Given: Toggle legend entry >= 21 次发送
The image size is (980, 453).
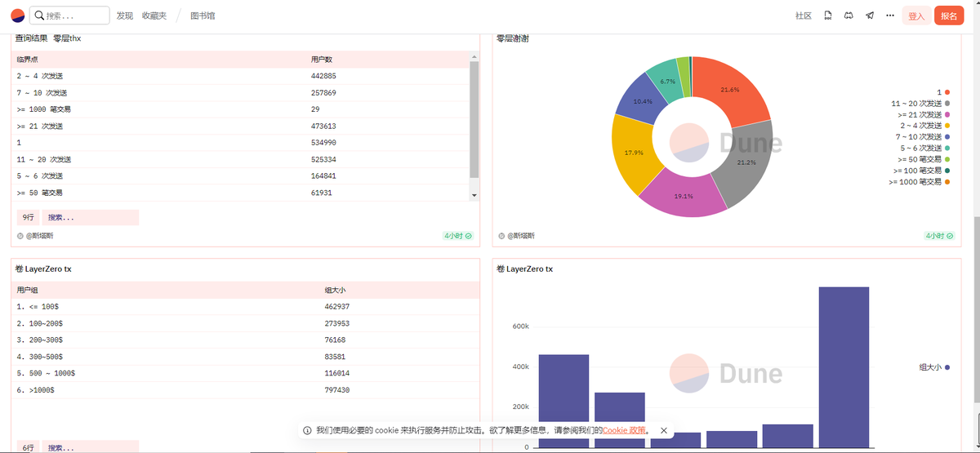Looking at the screenshot, I should tap(924, 115).
